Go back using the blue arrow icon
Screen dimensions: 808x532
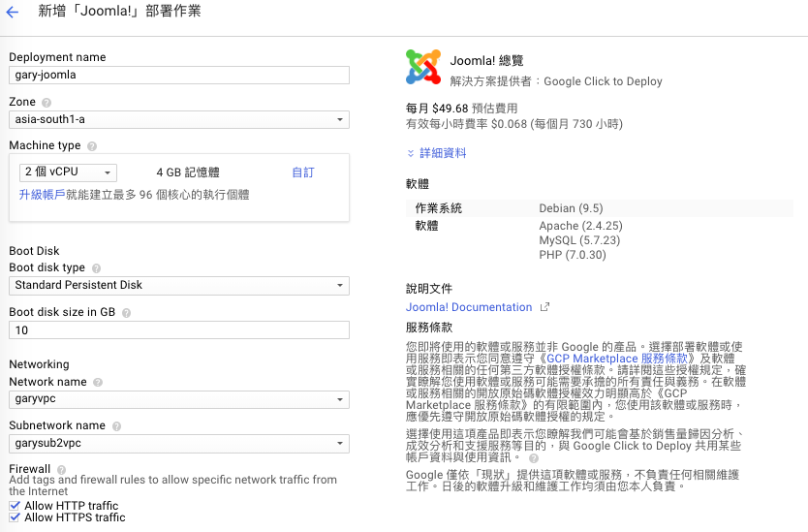(13, 12)
